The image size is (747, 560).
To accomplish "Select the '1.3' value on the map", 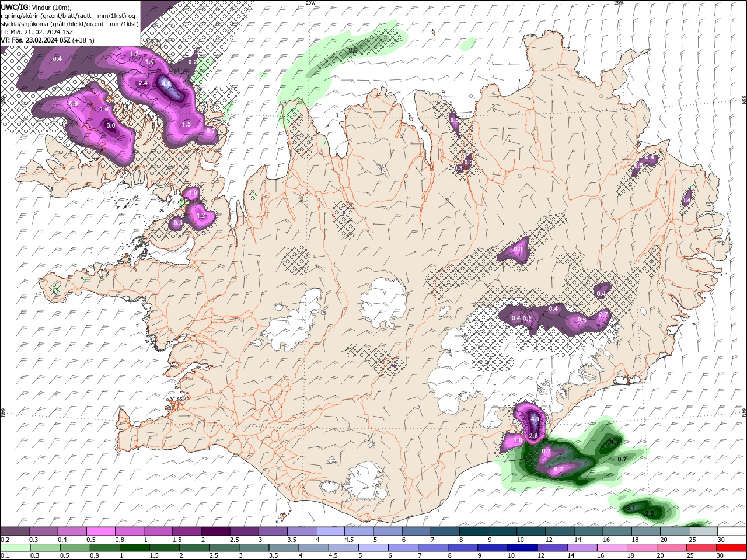I will tap(134, 54).
